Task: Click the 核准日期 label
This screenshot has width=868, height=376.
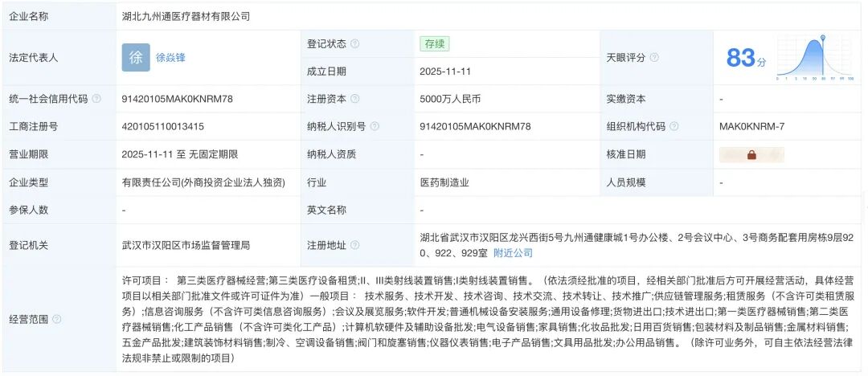Action: tap(627, 154)
